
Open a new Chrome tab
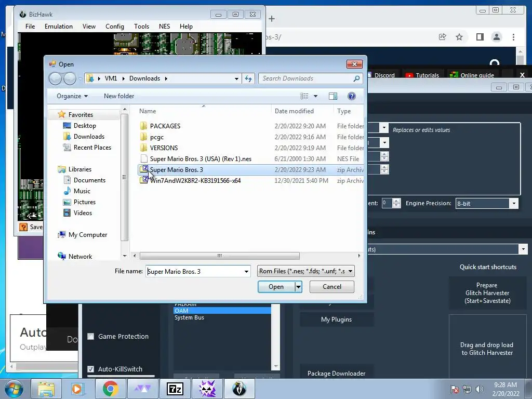tap(272, 19)
